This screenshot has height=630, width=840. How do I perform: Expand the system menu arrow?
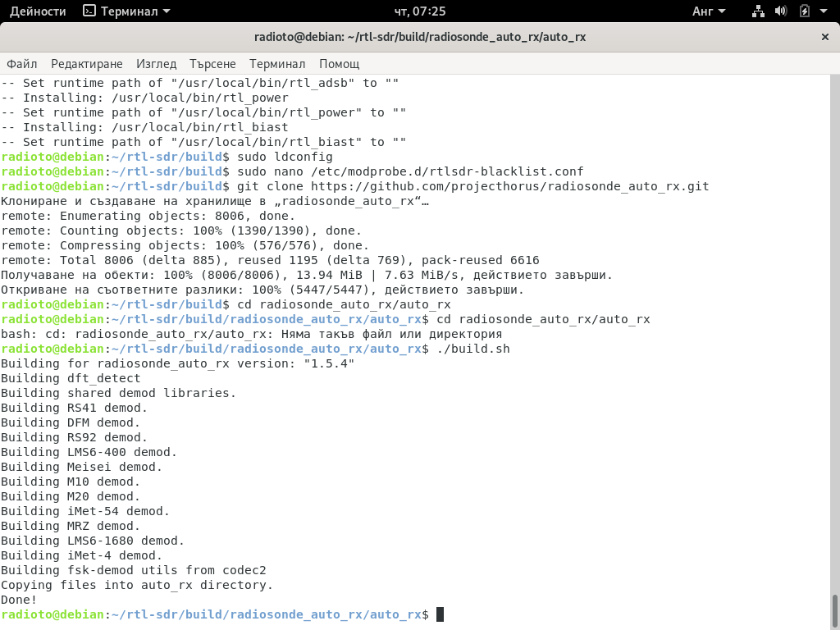point(824,11)
